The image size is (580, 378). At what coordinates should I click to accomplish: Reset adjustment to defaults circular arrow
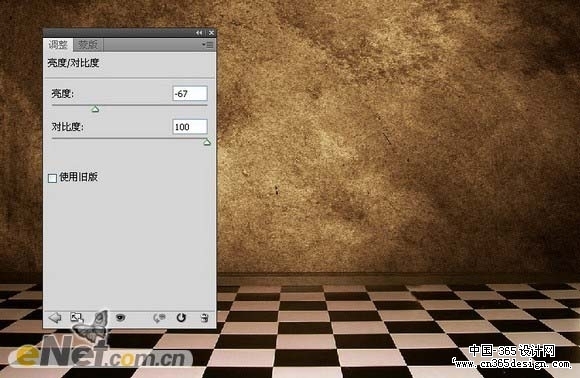(181, 317)
